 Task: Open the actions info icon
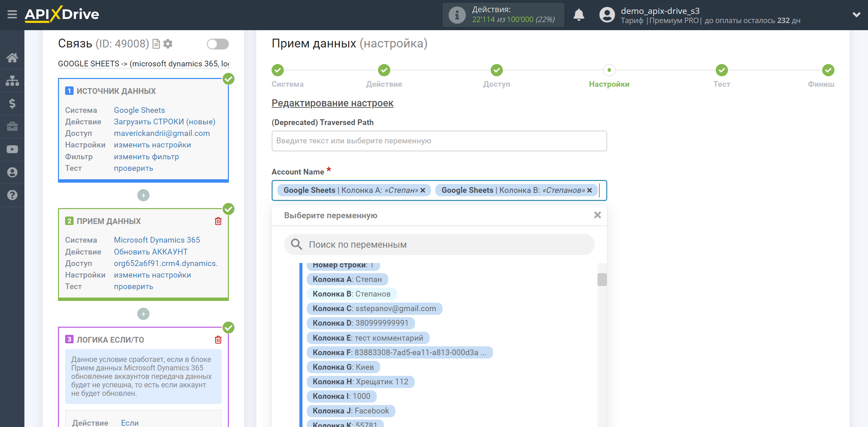(x=457, y=15)
